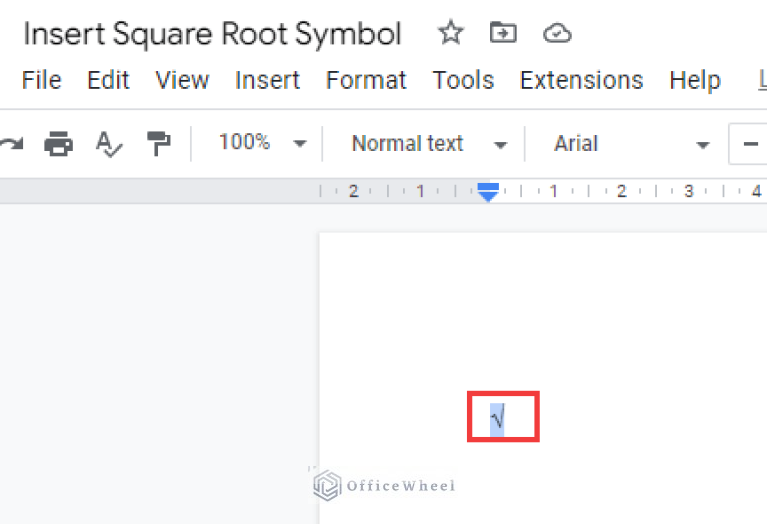Open the Arial font dropdown

tap(632, 144)
